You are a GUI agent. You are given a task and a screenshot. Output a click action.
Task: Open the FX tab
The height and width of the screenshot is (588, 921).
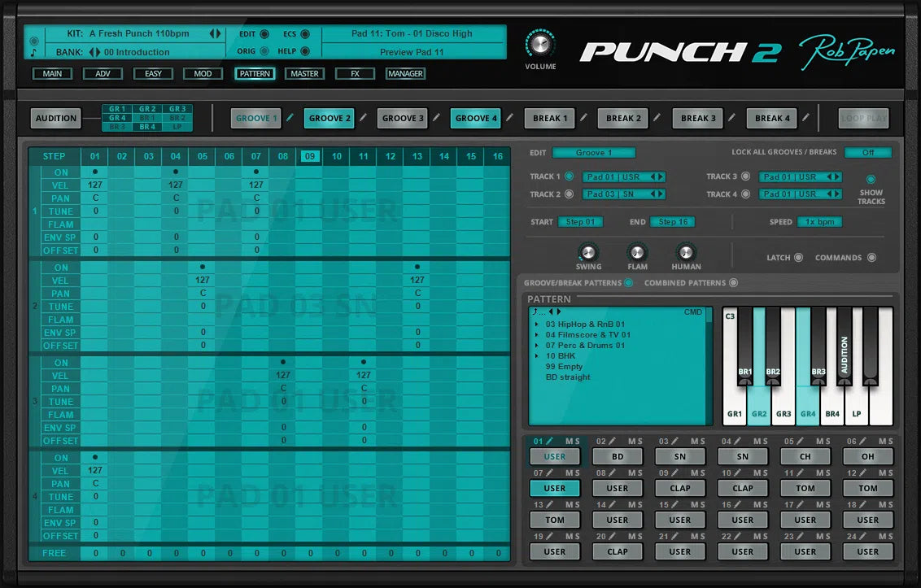click(x=355, y=73)
